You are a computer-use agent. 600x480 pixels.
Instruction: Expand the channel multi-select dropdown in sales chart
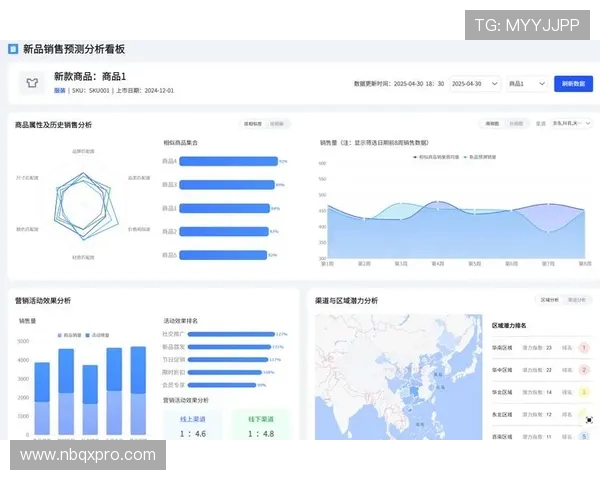[571, 123]
